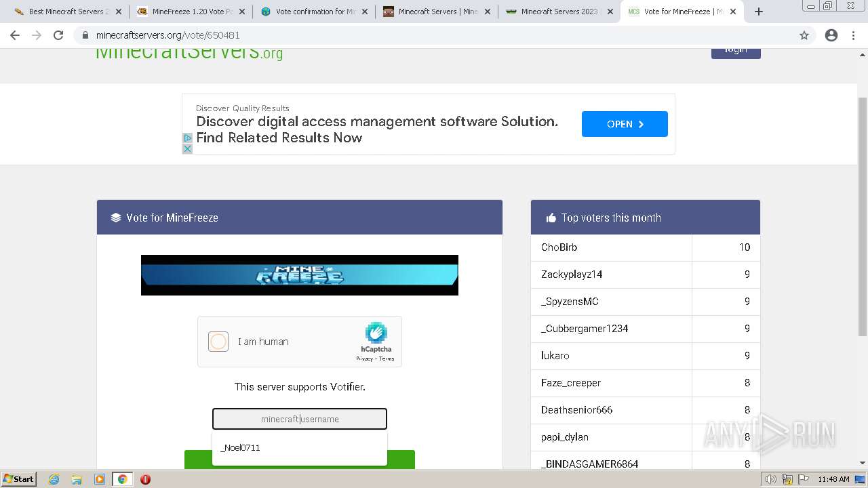
Task: Select top voter Deathsenior666
Action: pyautogui.click(x=576, y=410)
